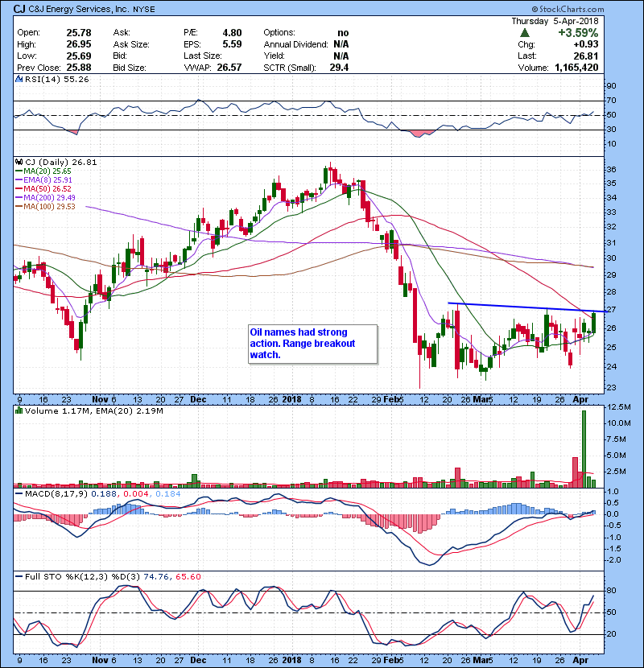Click the CJ (Daily) 26.81 price label
This screenshot has height=668, width=644.
61,163
